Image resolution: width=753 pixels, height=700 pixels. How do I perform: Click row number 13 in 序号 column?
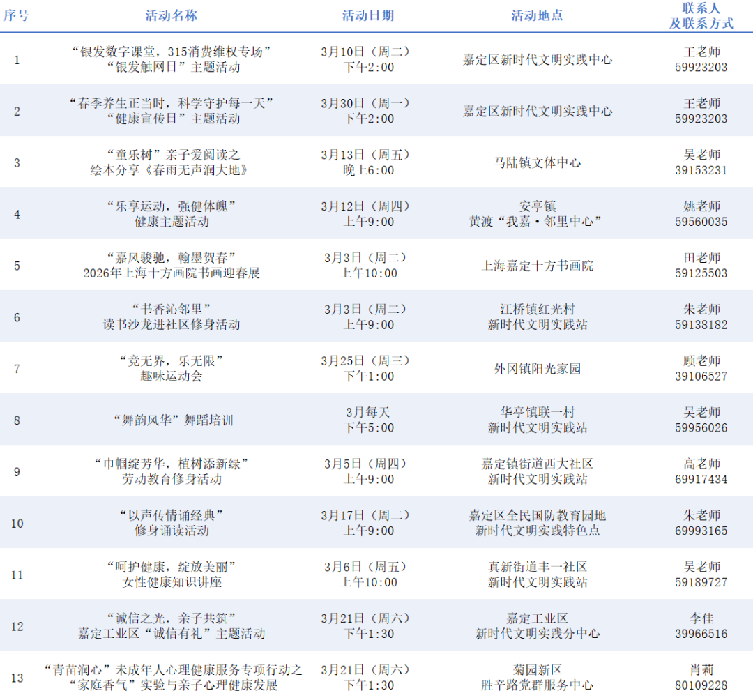[17, 678]
